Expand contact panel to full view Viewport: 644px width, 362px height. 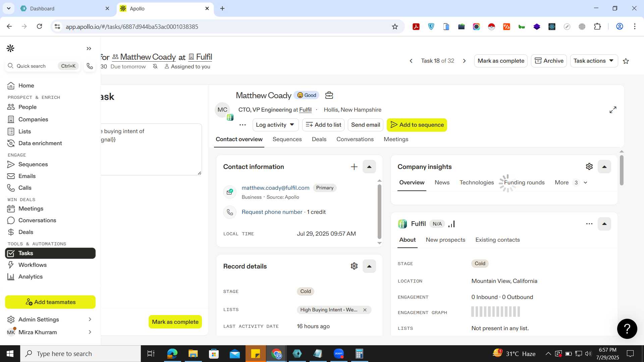tap(613, 110)
